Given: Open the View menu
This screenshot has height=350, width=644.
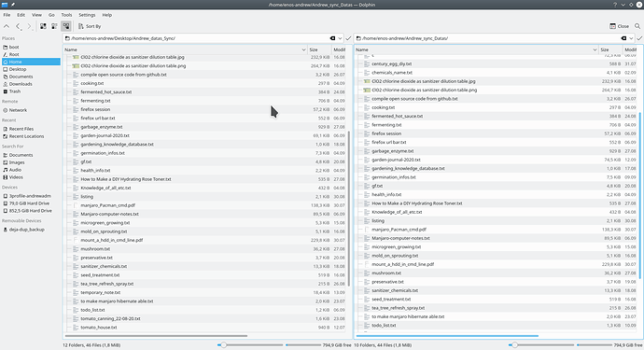Looking at the screenshot, I should (36, 15).
